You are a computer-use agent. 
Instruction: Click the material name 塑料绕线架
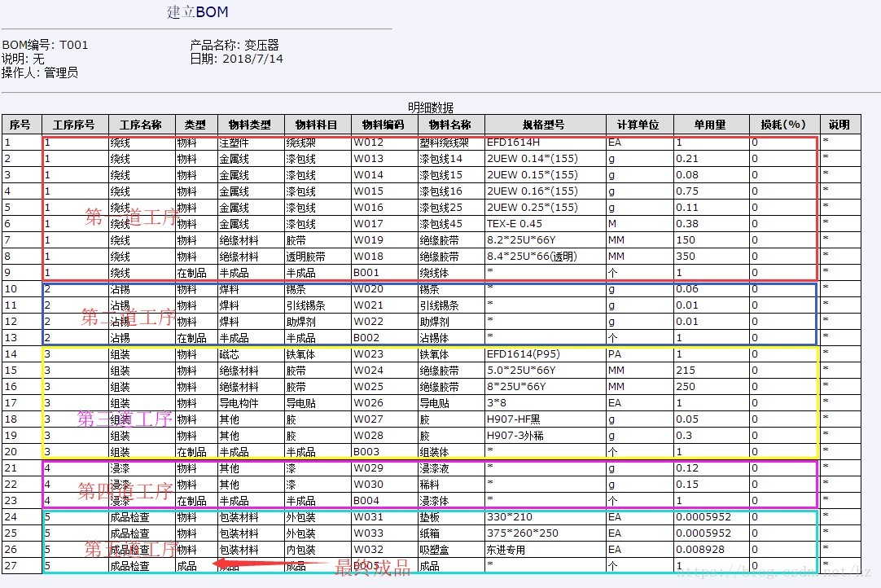tap(444, 143)
